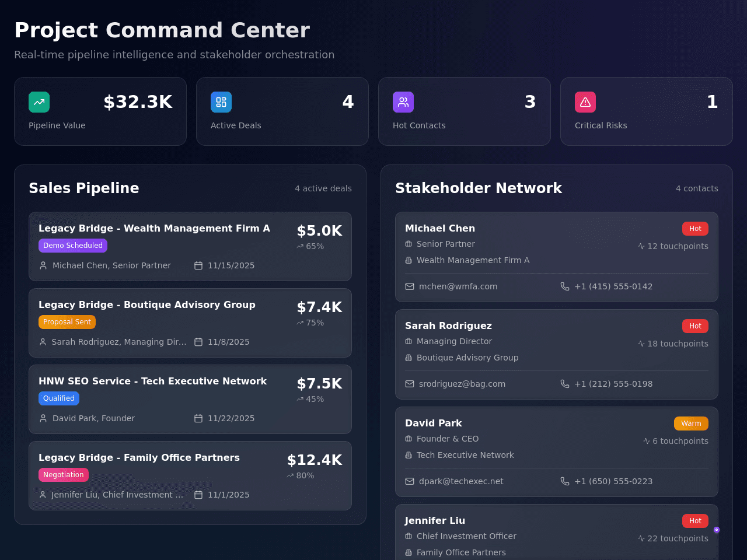Click phone icon beside +1 (415) 555-0142

[565, 286]
